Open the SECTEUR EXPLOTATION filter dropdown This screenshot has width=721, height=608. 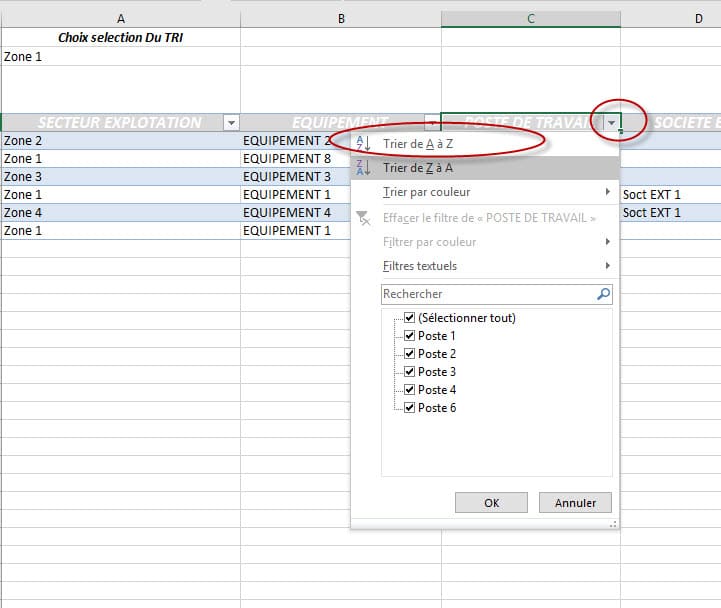(x=231, y=123)
